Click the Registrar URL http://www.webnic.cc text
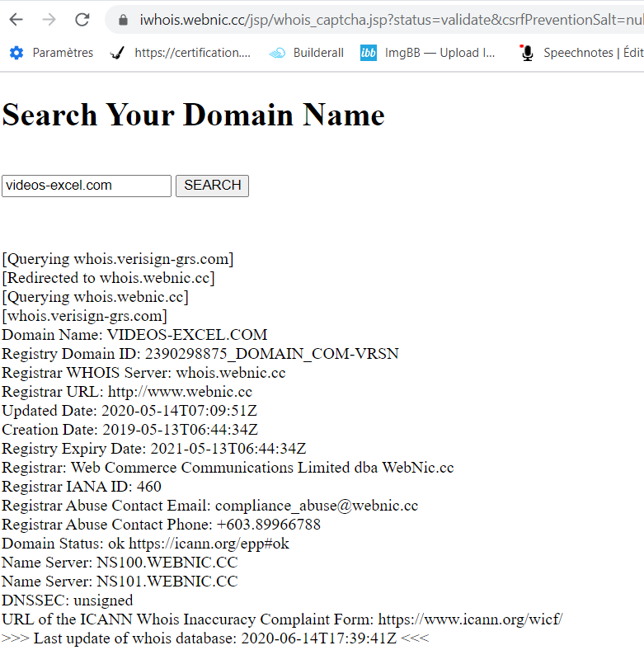 (180, 392)
